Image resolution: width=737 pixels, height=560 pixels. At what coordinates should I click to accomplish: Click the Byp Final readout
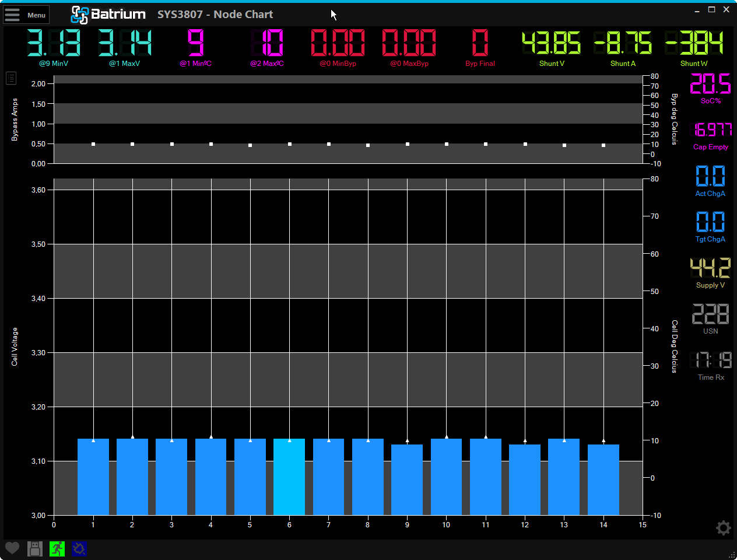(480, 48)
